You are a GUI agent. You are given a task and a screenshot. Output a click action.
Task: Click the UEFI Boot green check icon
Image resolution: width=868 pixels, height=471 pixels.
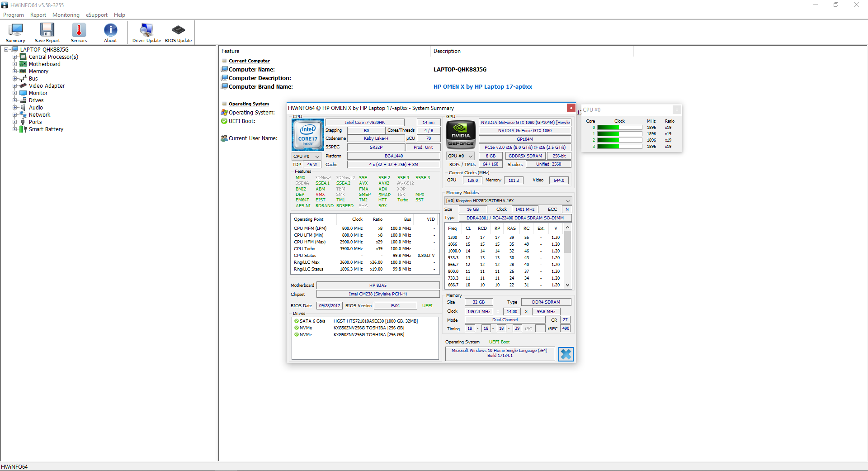[224, 121]
